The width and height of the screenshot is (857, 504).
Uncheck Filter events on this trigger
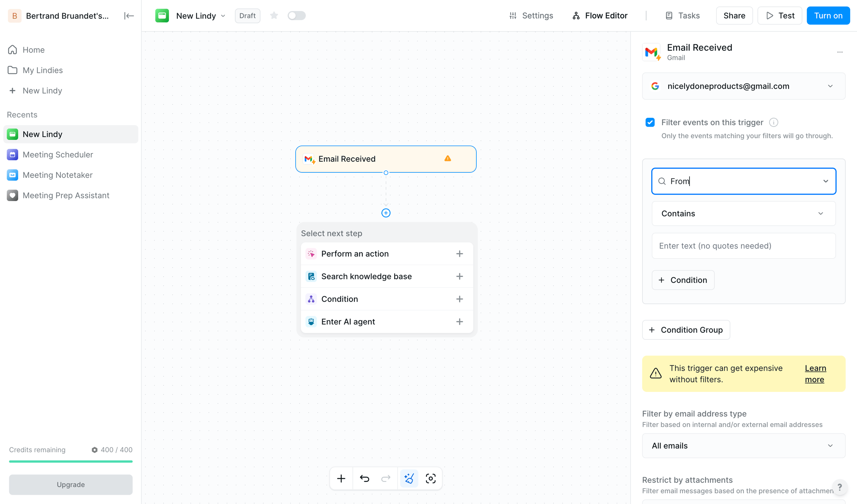pos(650,122)
